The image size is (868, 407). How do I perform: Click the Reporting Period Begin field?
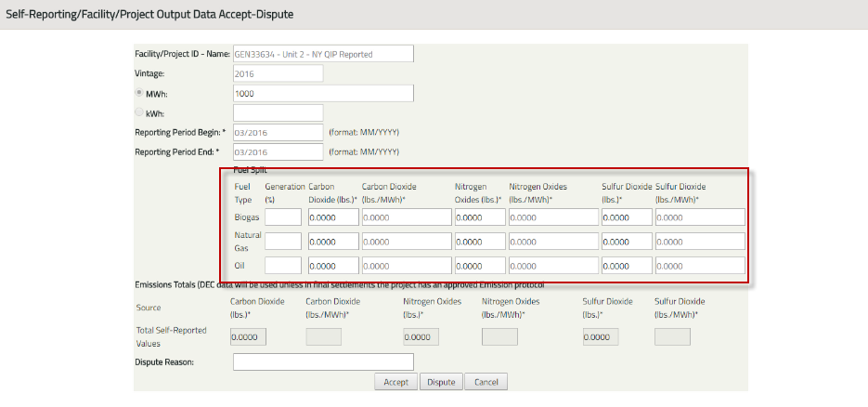tap(278, 133)
